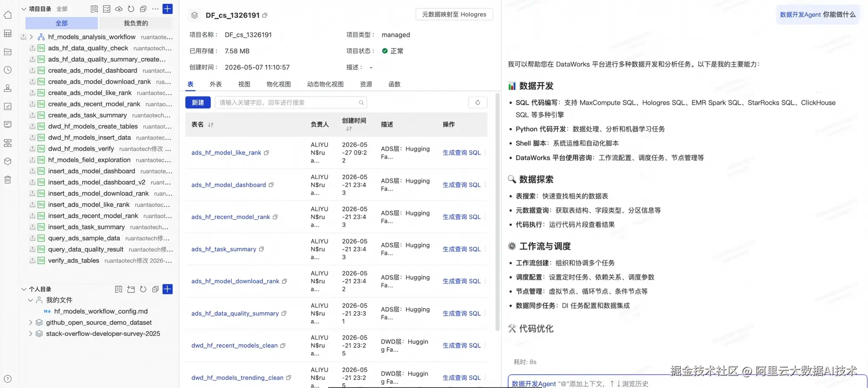This screenshot has height=388, width=868.
Task: Switch to the 视图 tab
Action: (x=244, y=84)
